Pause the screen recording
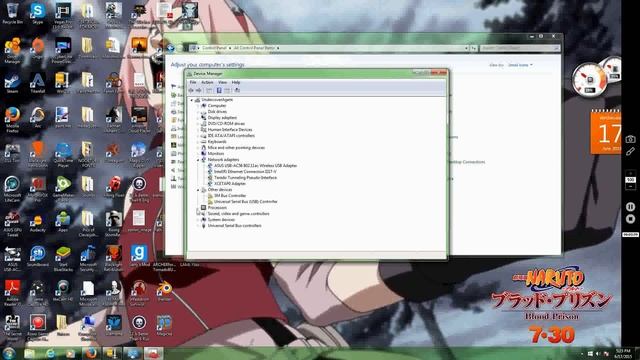Viewport: 640px width, 360px height. (630, 207)
